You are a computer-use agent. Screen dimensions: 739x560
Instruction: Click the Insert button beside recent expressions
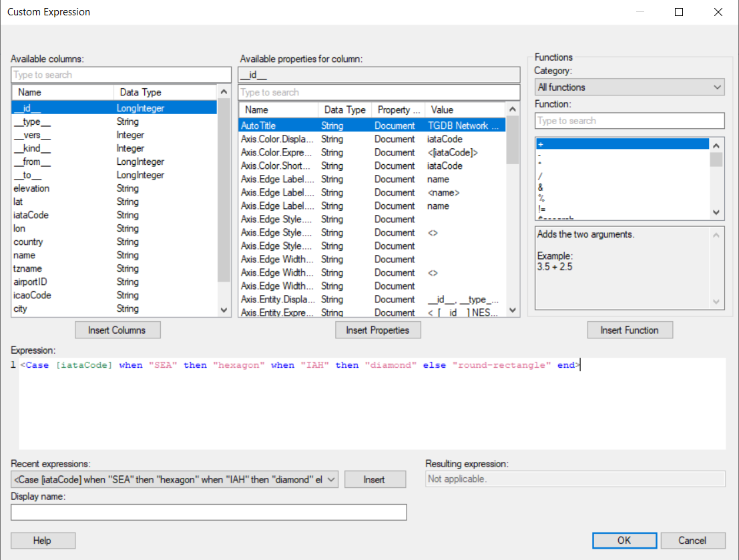(x=375, y=479)
